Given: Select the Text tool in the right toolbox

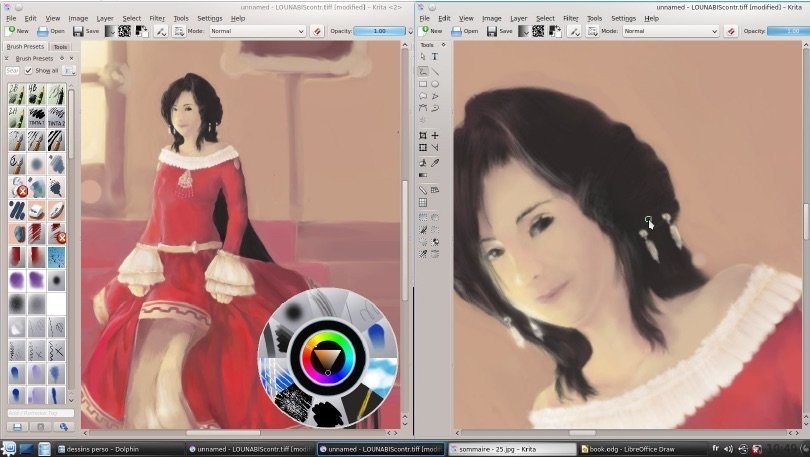Looking at the screenshot, I should tap(435, 57).
